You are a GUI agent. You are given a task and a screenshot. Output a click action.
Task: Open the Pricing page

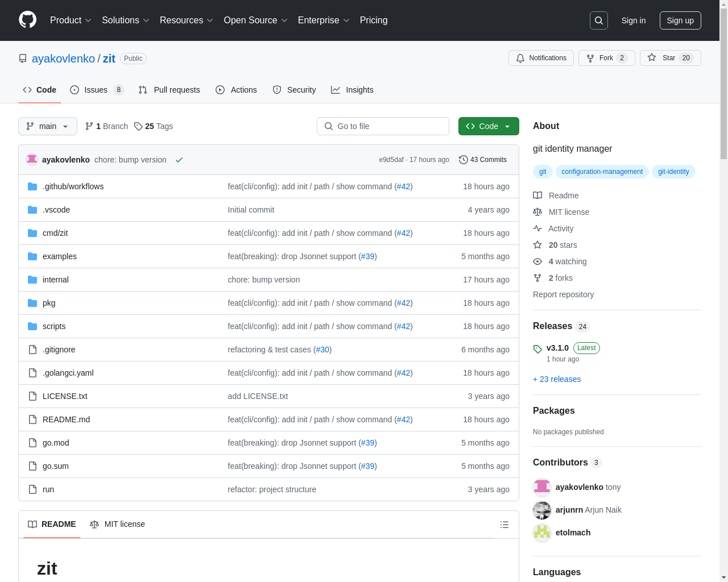374,20
